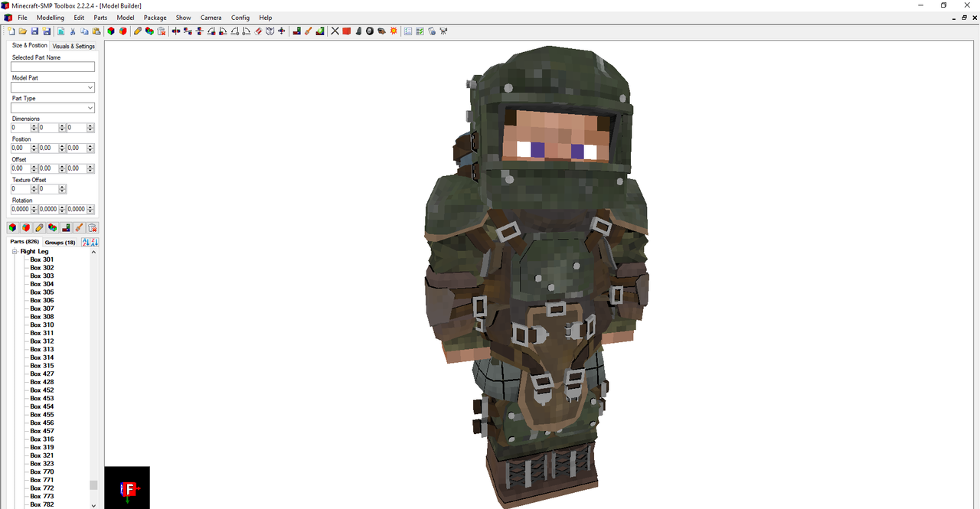980x509 pixels.
Task: Click the Copy icon in the top toolbar
Action: pos(84,31)
